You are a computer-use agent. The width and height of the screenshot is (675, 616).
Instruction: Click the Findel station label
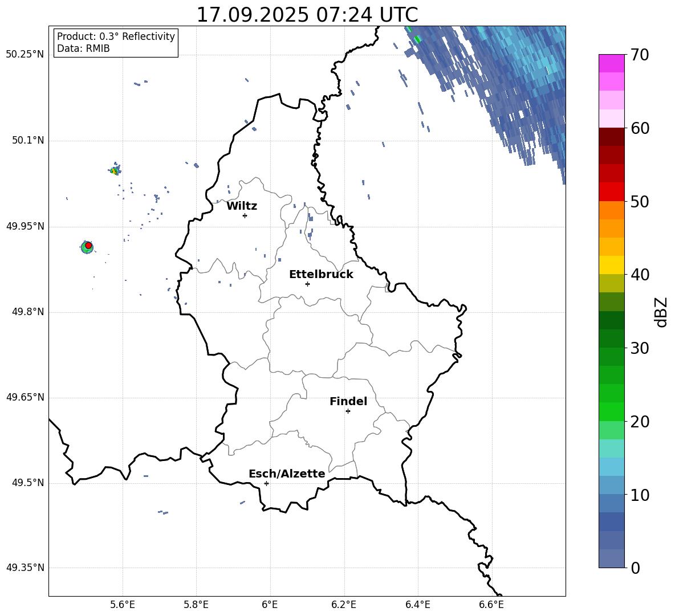pos(348,401)
